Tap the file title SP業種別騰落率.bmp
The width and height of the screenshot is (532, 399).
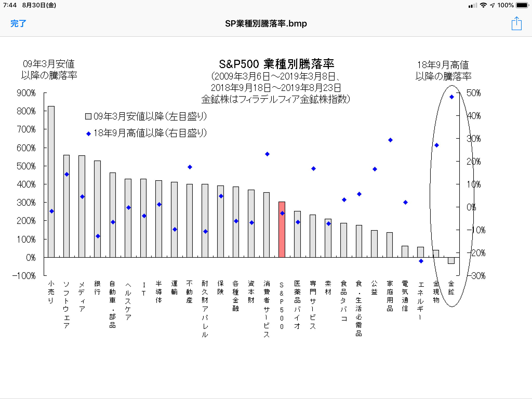(x=266, y=24)
